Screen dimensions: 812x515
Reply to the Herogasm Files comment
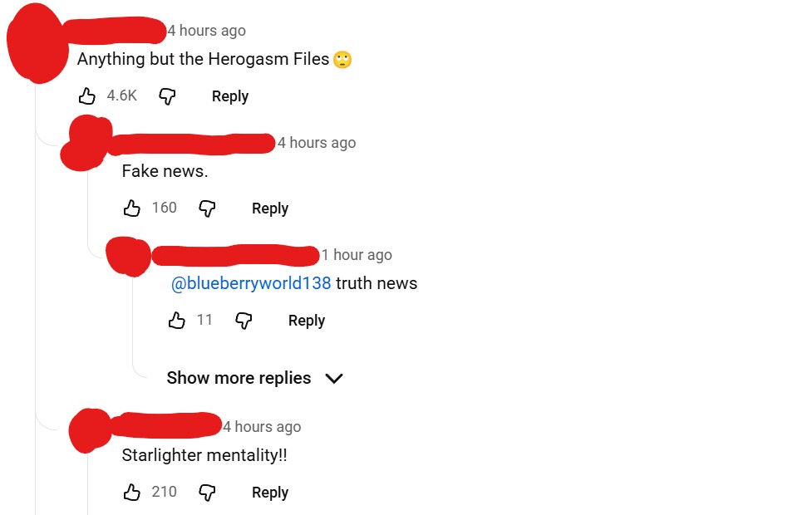[x=230, y=96]
